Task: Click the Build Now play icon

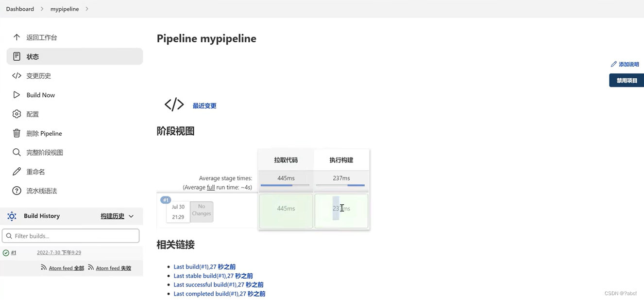Action: pyautogui.click(x=16, y=95)
